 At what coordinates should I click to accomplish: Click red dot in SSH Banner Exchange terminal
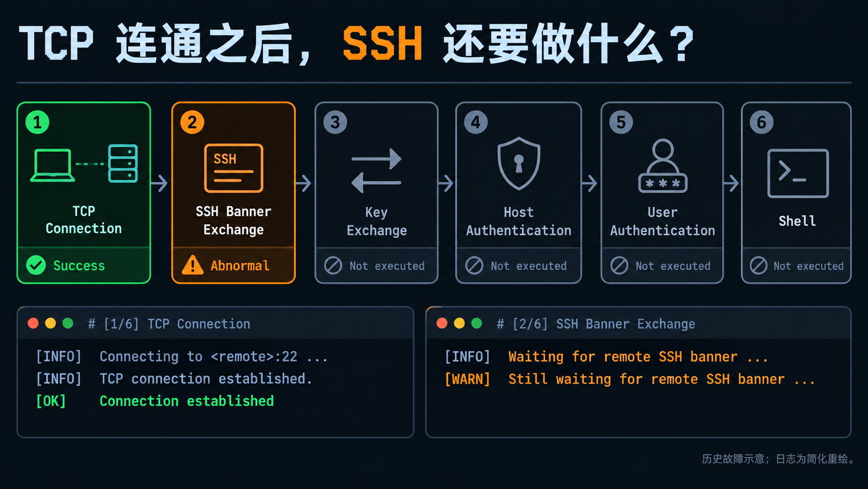[442, 323]
